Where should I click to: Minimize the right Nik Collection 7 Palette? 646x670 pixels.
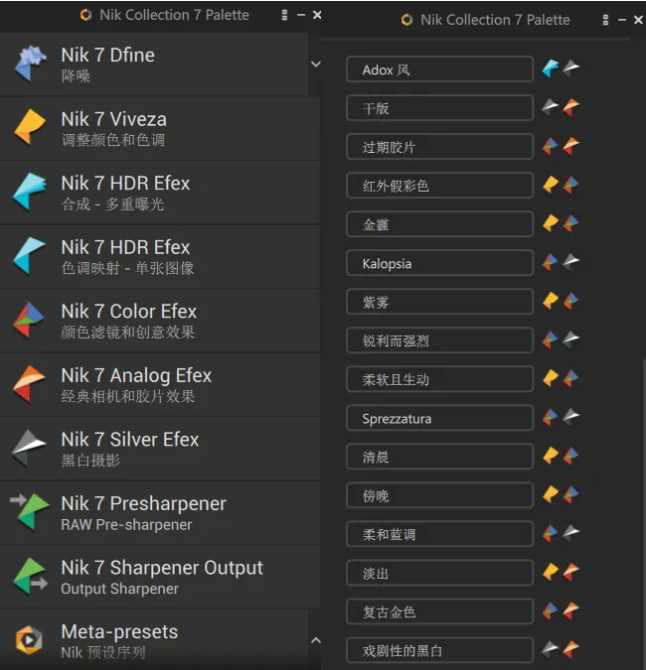click(622, 20)
